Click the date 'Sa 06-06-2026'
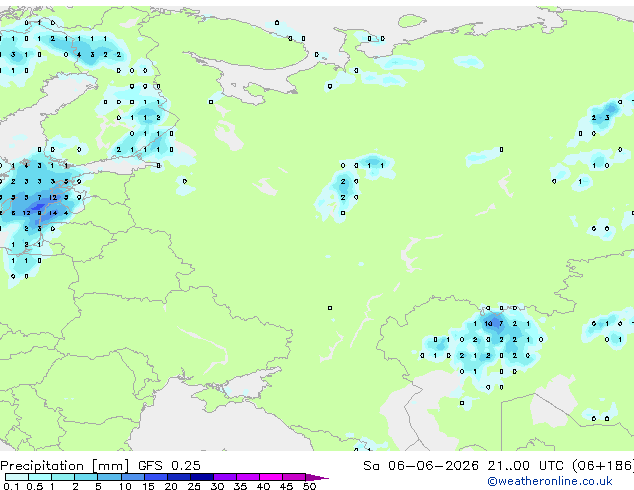 pos(421,466)
